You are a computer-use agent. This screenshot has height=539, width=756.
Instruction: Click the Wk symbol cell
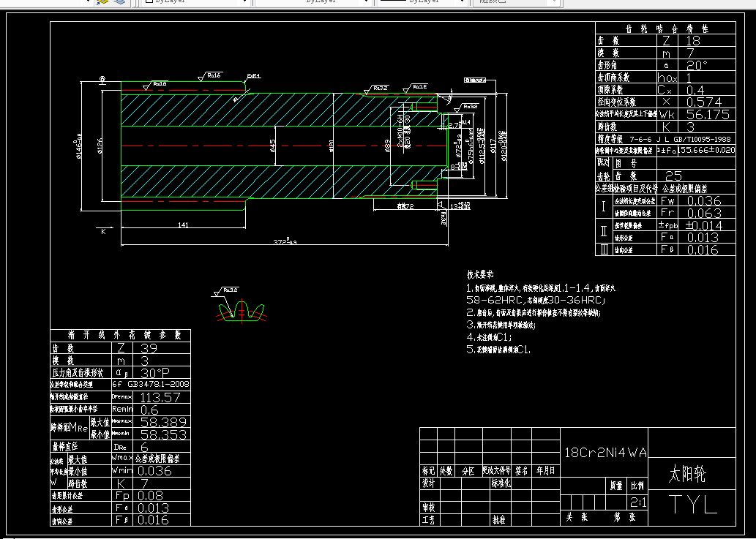coord(667,115)
